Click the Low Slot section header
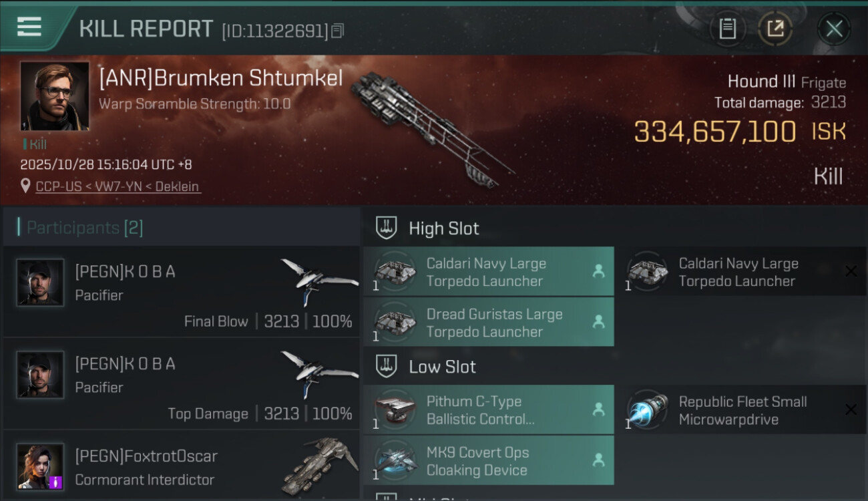 point(442,367)
